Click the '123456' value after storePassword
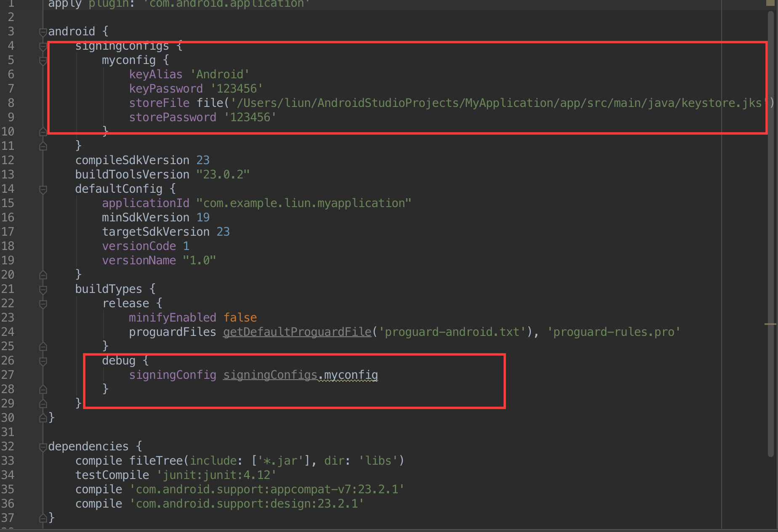This screenshot has height=532, width=778. tap(250, 117)
